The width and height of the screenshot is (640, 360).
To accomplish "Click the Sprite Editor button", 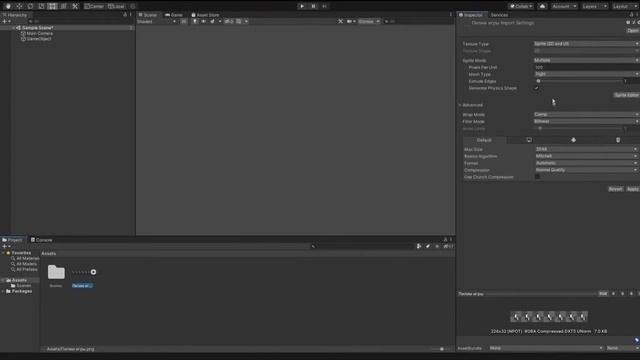I will click(626, 95).
